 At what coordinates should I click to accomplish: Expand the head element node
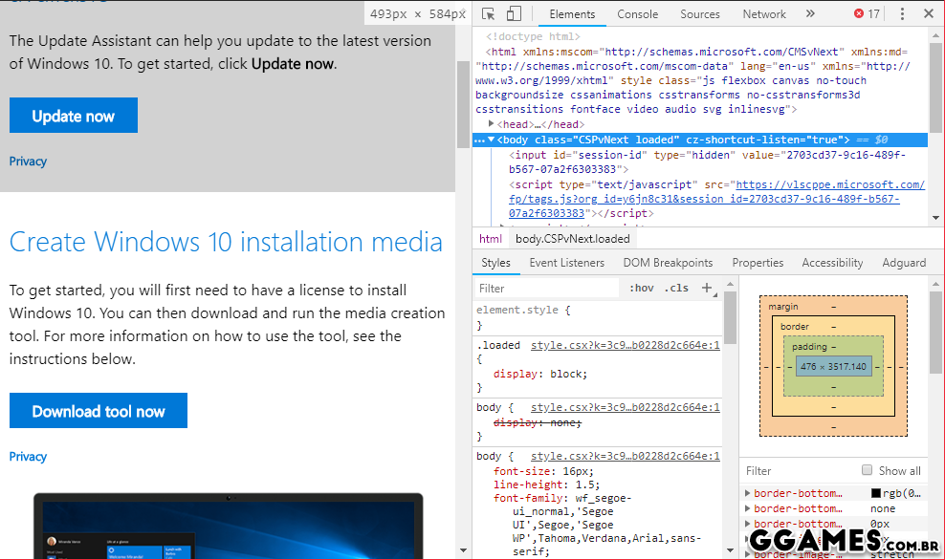click(x=492, y=124)
